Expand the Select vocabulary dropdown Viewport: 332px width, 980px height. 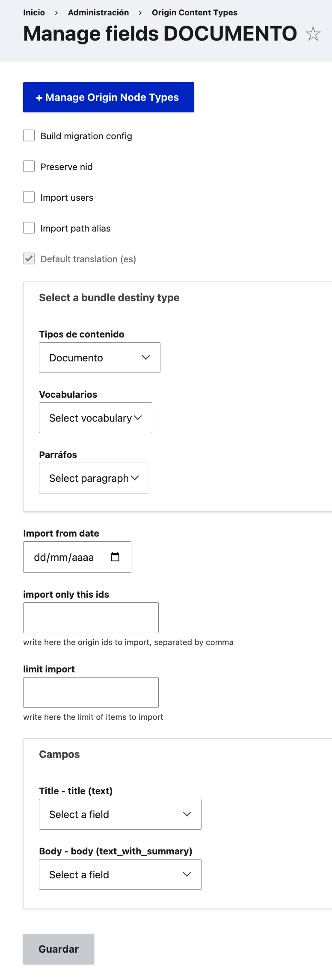(x=95, y=418)
